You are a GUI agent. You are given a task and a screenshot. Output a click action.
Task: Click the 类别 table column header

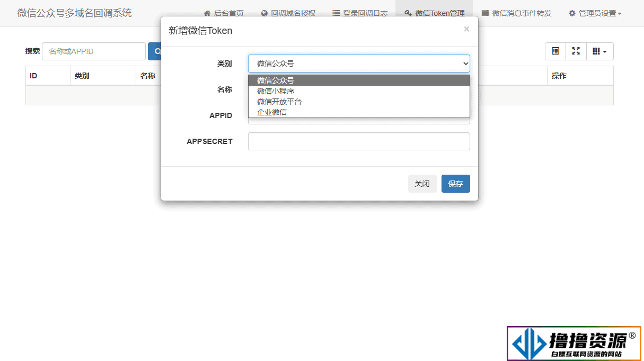pyautogui.click(x=103, y=76)
